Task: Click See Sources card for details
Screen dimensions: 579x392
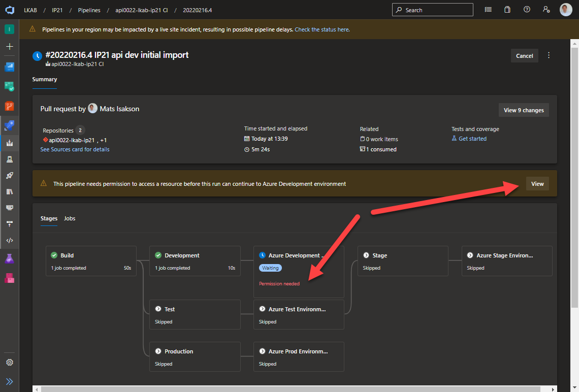Action: [75, 149]
